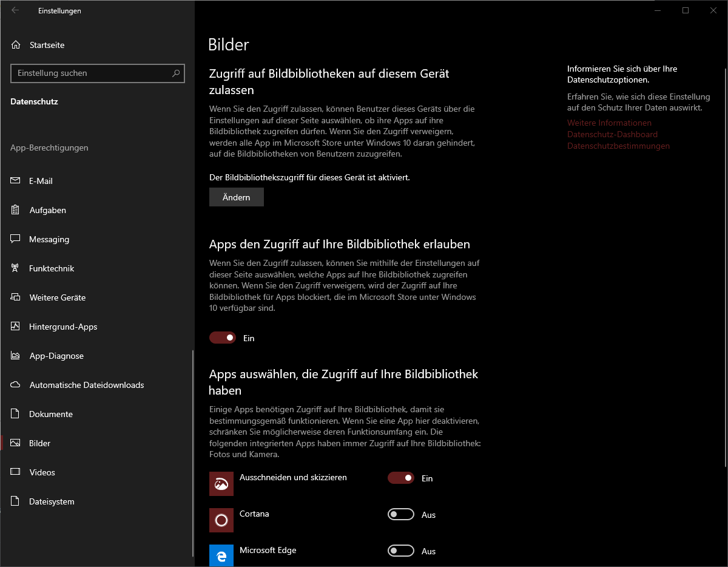The width and height of the screenshot is (728, 567).
Task: Click the Ausschneiden und skizzieren app icon
Action: point(221,484)
